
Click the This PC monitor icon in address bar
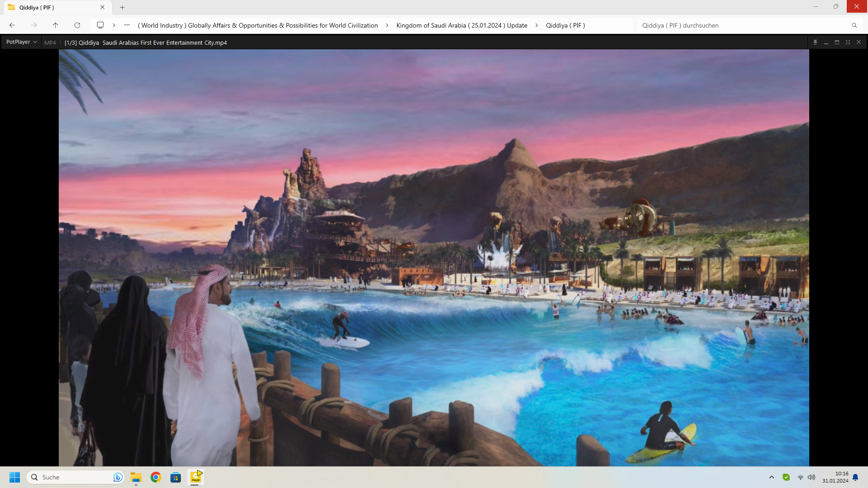[100, 25]
